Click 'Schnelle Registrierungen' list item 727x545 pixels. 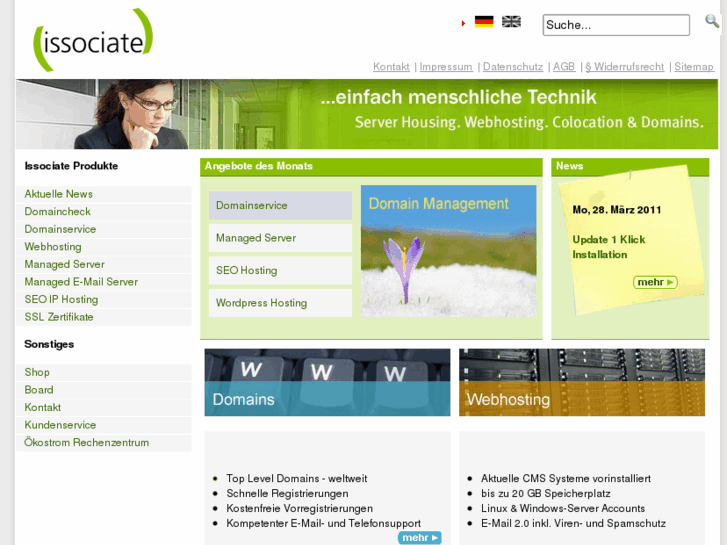click(287, 494)
